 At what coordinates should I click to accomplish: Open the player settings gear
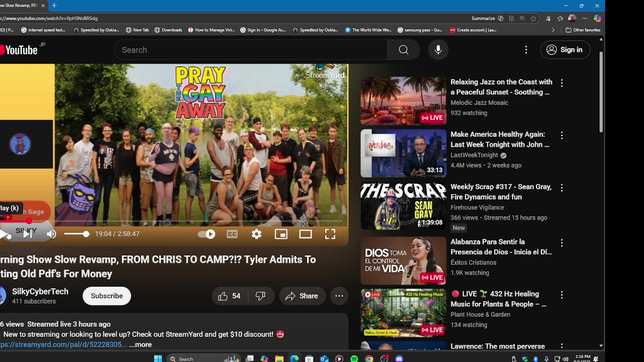pyautogui.click(x=257, y=234)
